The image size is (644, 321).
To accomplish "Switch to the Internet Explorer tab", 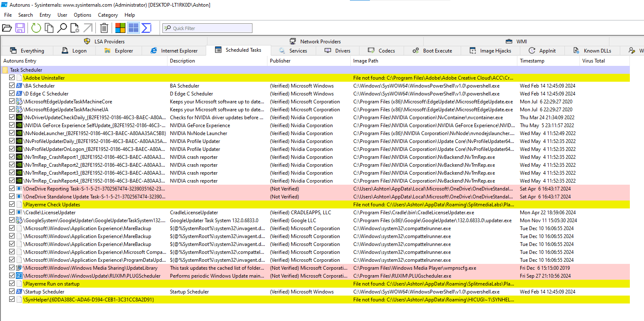I will pyautogui.click(x=174, y=51).
